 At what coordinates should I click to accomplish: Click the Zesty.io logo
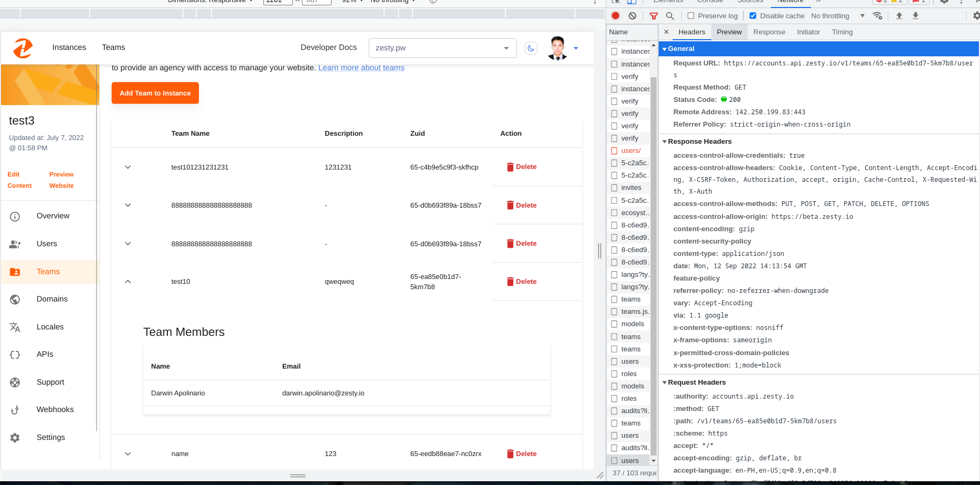23,48
